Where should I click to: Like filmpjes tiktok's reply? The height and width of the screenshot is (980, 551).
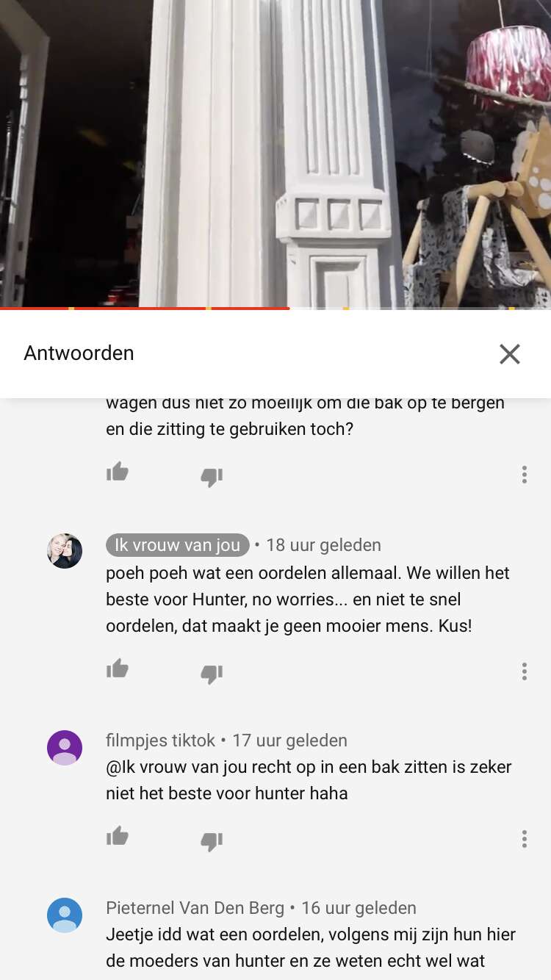coord(118,836)
